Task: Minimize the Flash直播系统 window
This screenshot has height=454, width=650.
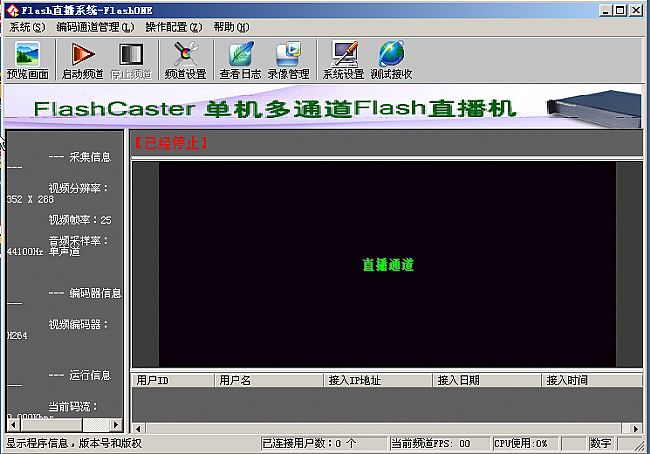Action: [x=606, y=10]
